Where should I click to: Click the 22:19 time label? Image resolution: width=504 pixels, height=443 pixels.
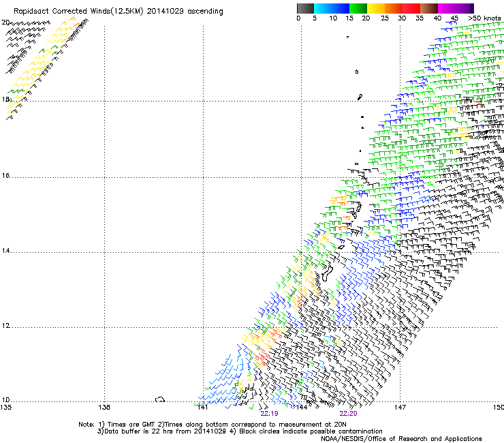coord(269,414)
